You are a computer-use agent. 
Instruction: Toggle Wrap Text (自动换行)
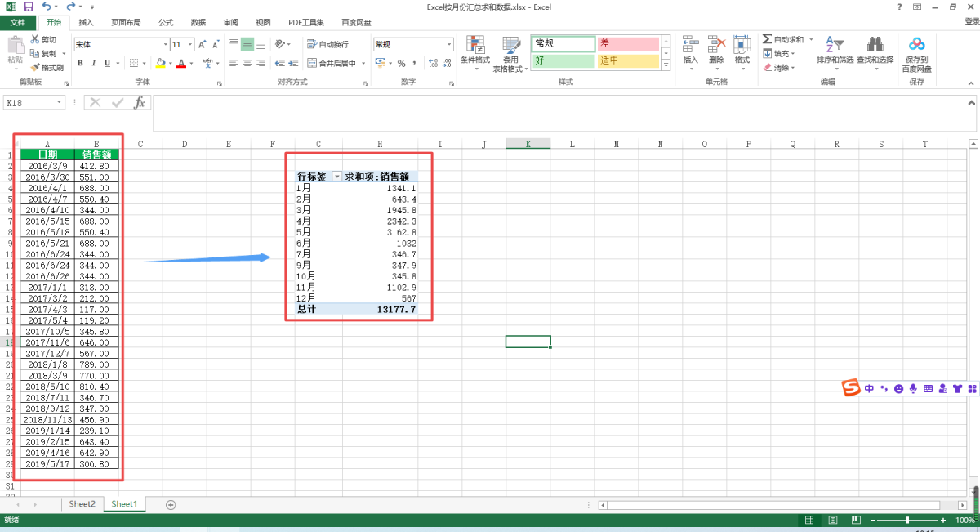[x=327, y=44]
